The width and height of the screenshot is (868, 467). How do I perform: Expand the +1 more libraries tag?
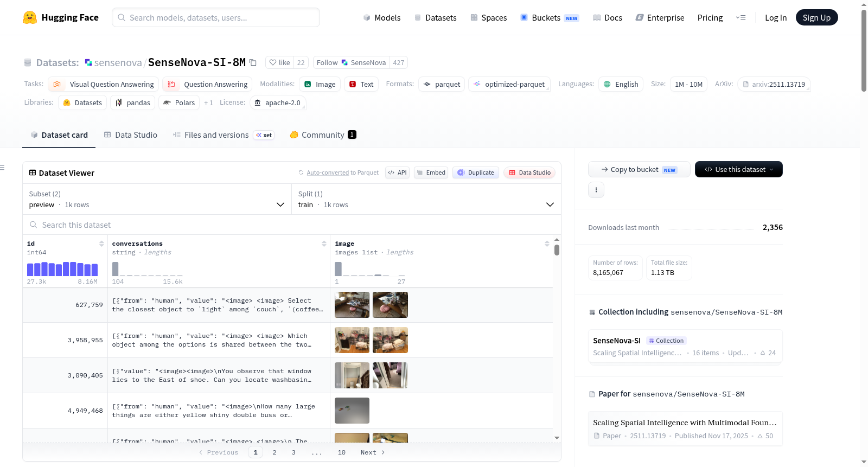pyautogui.click(x=208, y=103)
